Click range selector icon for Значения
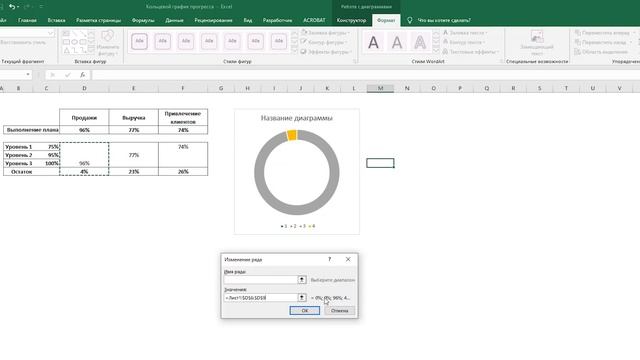The width and height of the screenshot is (640, 360). click(x=302, y=298)
